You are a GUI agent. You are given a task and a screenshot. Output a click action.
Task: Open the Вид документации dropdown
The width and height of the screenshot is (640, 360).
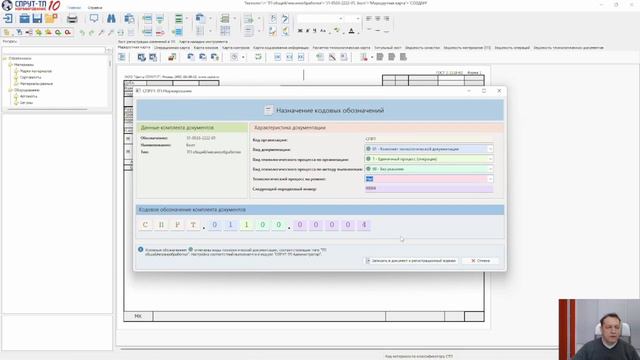[x=490, y=149]
